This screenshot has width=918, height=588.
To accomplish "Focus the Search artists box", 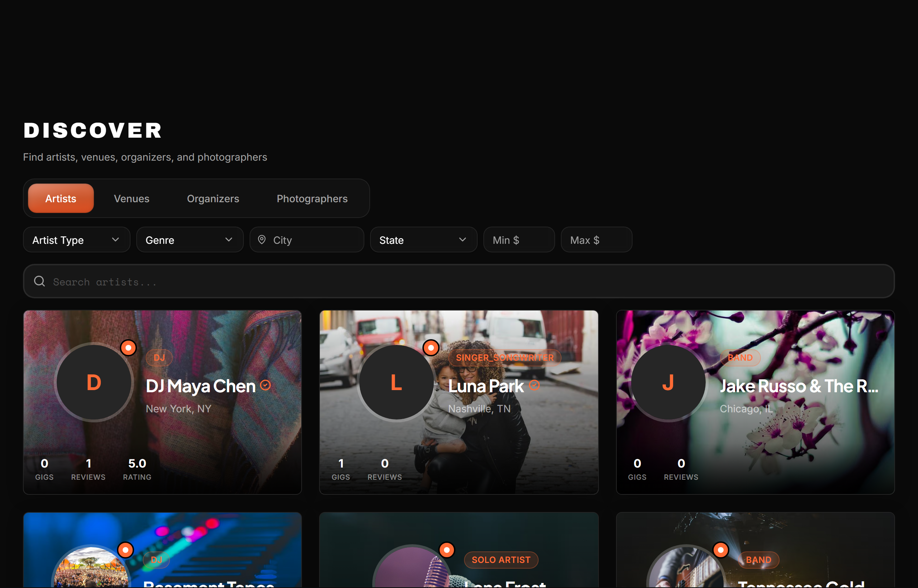I will click(459, 281).
